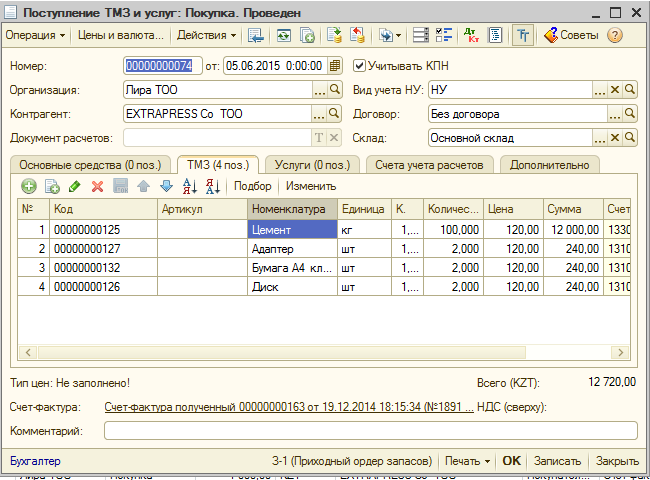Open the Действия dropdown menu
This screenshot has width=650, height=480.
click(206, 35)
